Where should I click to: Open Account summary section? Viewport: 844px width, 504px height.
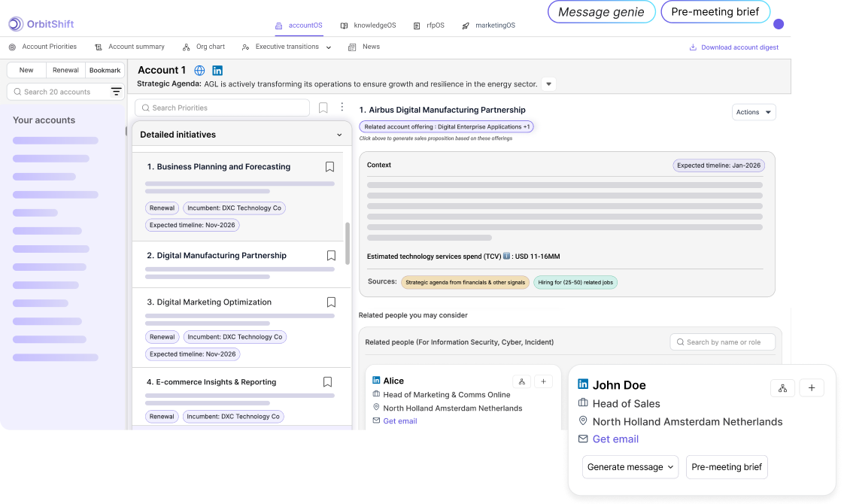point(129,47)
